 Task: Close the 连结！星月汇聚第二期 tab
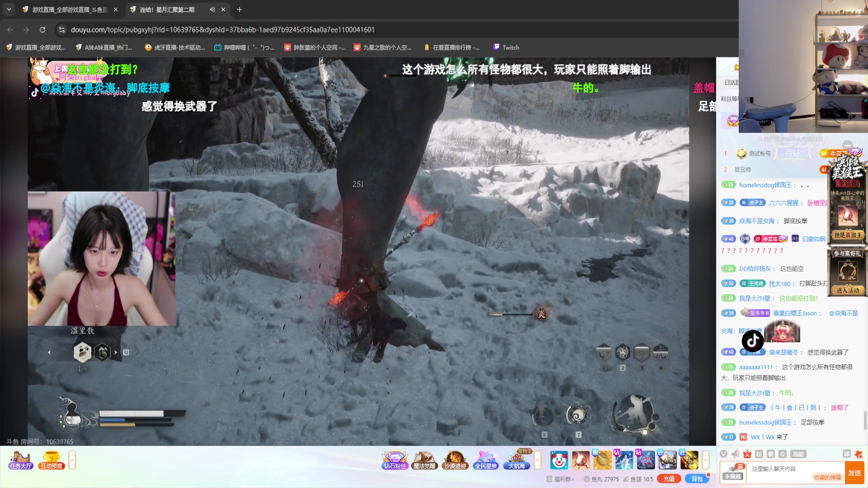click(223, 9)
